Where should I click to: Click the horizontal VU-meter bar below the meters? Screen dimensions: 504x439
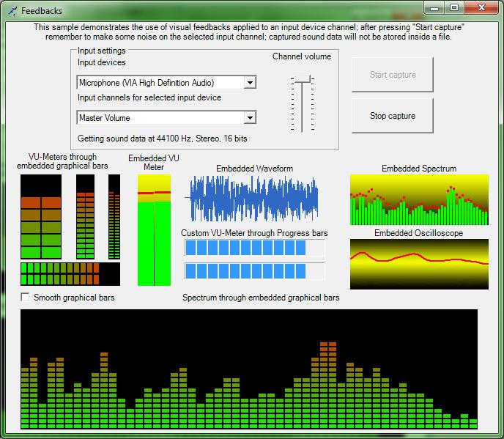[70, 273]
